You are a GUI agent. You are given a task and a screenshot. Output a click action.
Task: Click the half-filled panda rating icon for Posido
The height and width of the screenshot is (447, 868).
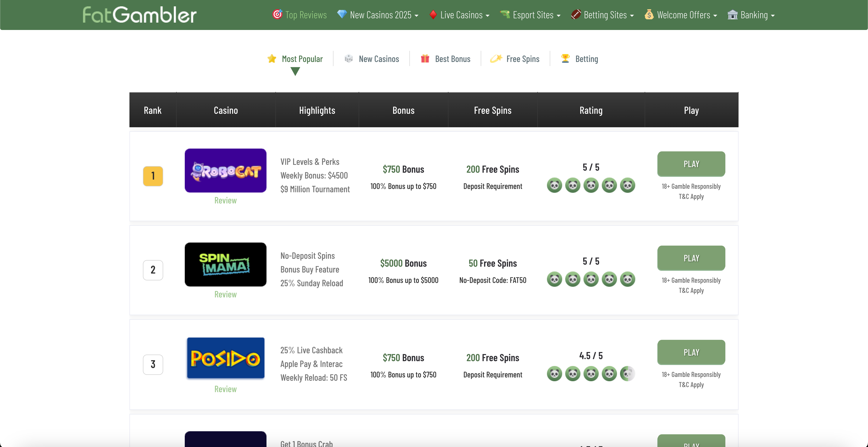click(627, 374)
